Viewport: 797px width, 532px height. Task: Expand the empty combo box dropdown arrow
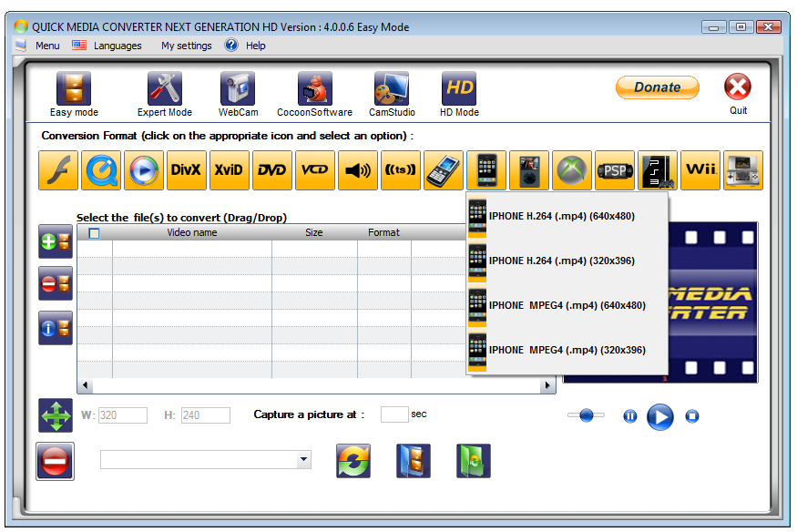[303, 459]
